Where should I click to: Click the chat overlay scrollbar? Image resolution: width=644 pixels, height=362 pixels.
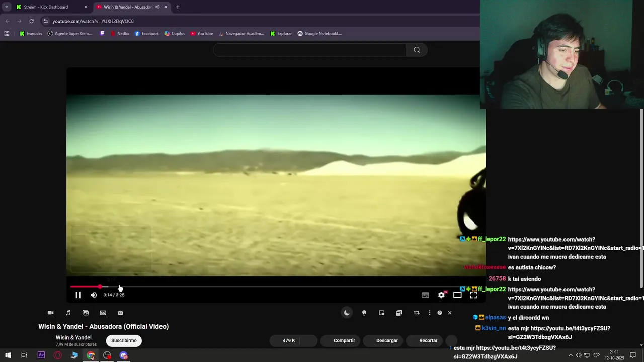point(641,198)
